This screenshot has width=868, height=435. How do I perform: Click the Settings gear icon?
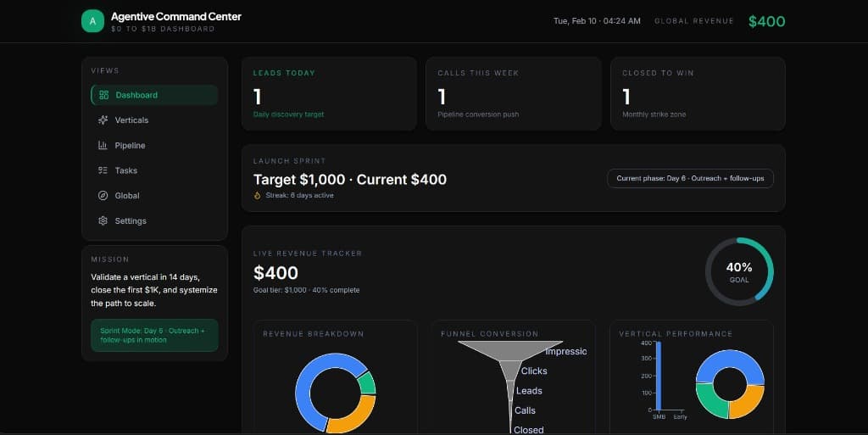click(103, 221)
